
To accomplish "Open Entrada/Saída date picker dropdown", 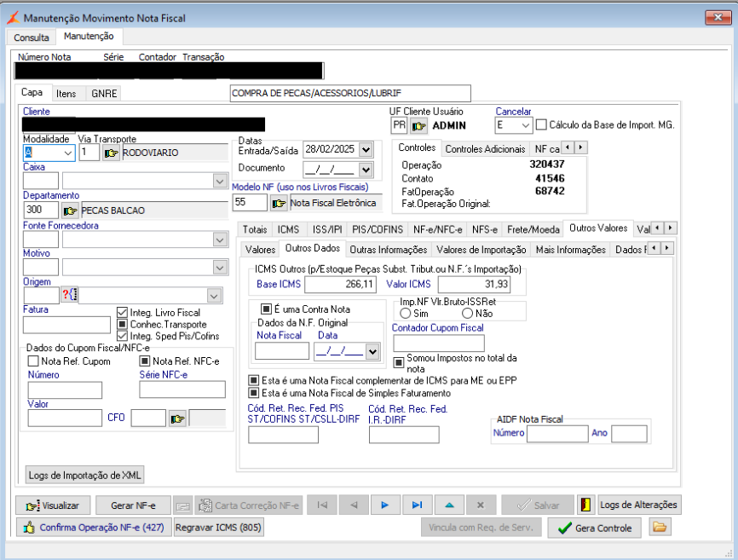I will click(366, 149).
